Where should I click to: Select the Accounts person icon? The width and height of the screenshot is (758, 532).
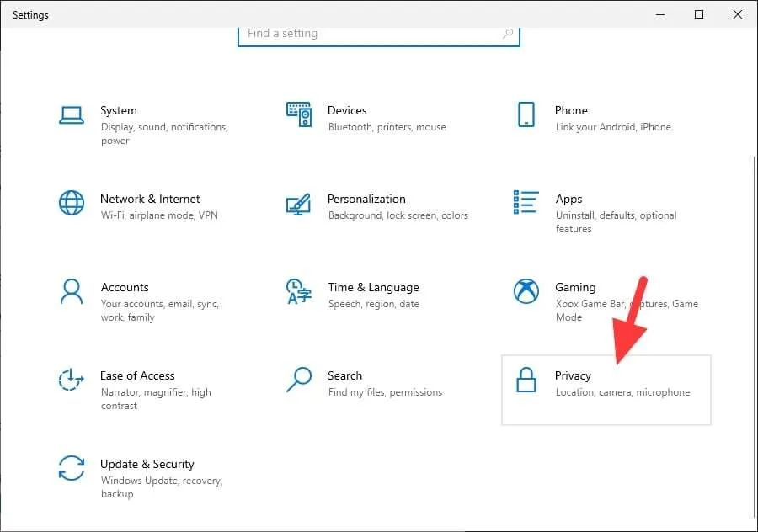72,291
